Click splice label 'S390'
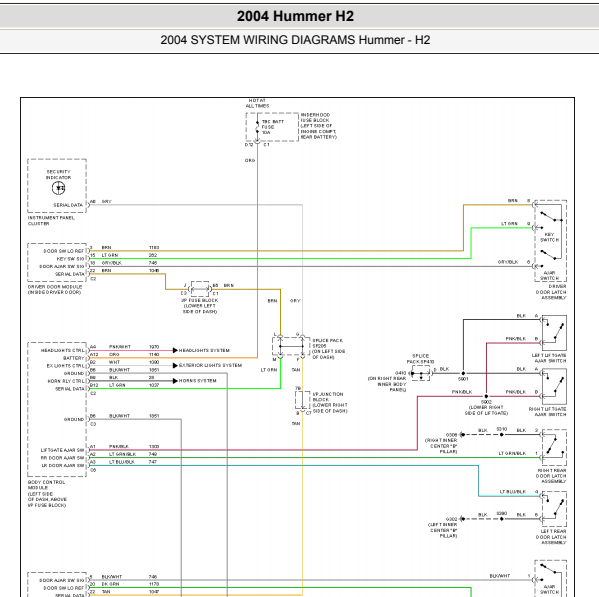This screenshot has width=599, height=597. point(502,513)
